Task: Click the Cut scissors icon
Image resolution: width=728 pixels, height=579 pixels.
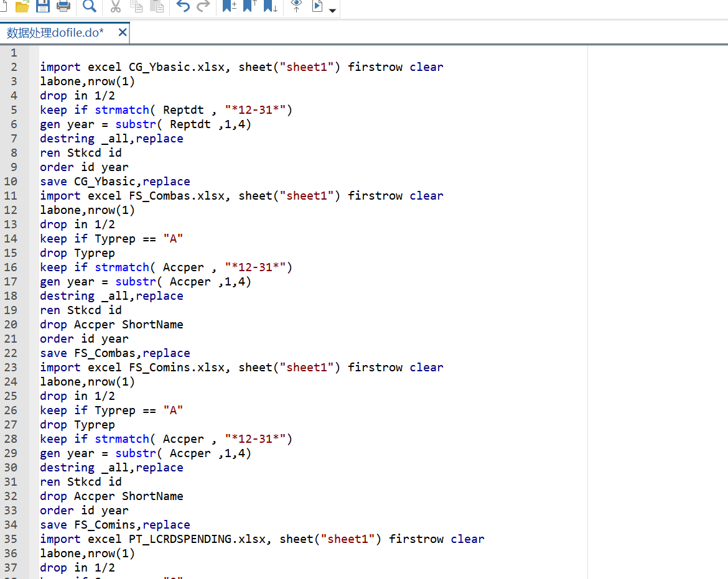Action: point(116,6)
